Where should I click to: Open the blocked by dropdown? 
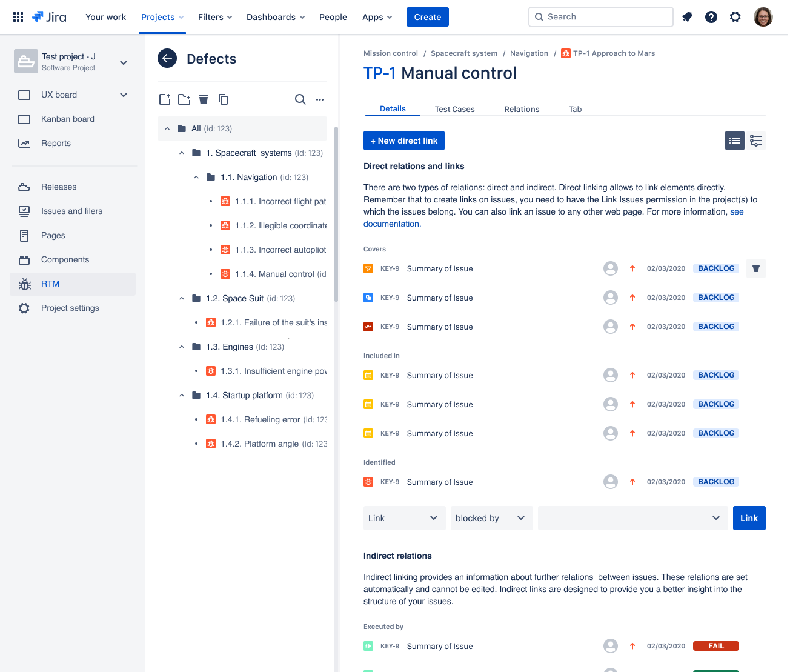(491, 518)
